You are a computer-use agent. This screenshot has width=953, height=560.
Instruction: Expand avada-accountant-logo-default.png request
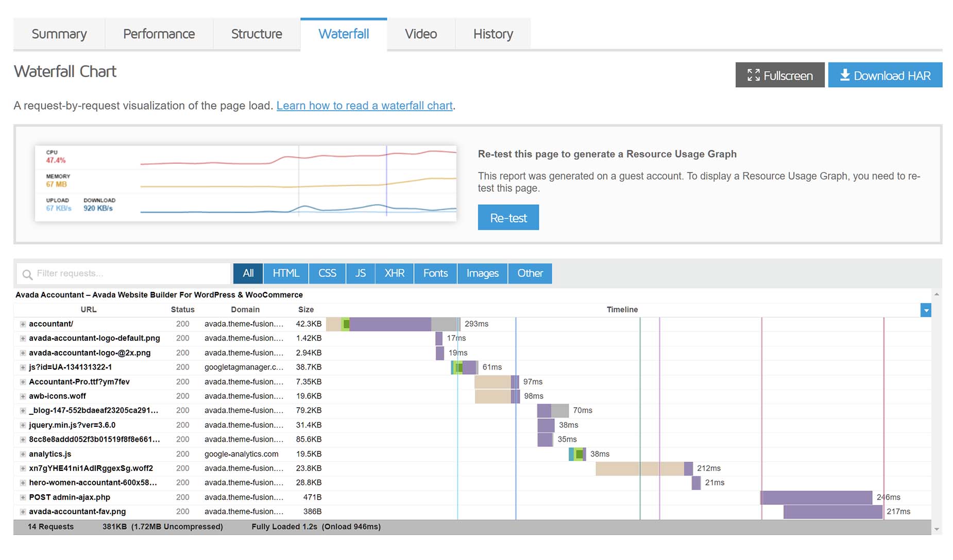click(x=23, y=339)
